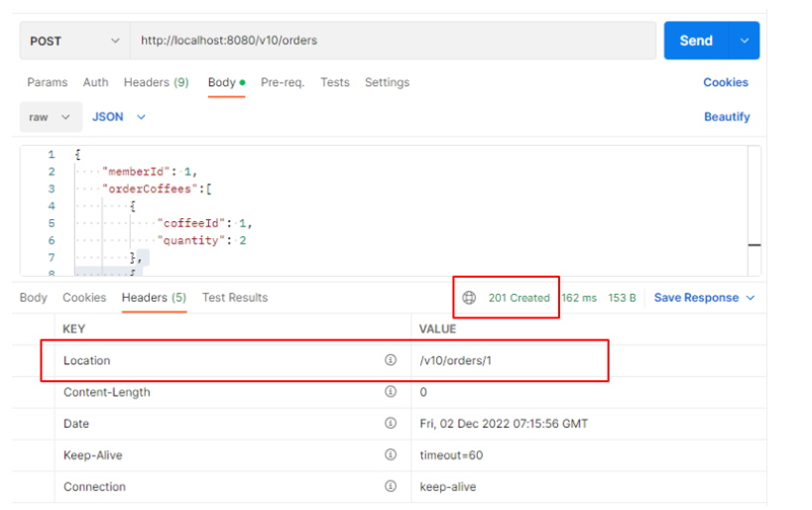Click the globe network icon beside 201 Created
Viewport: 812px width, 510px height.
click(469, 298)
